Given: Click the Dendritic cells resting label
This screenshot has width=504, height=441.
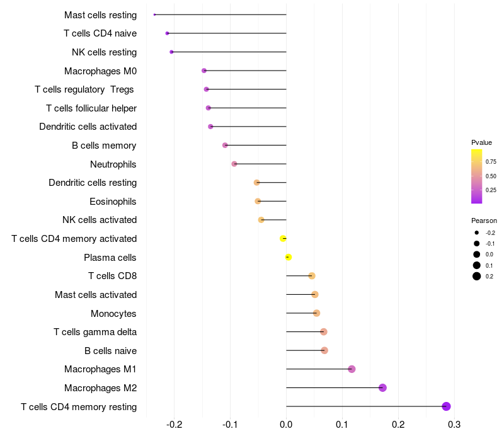Looking at the screenshot, I should point(93,183).
